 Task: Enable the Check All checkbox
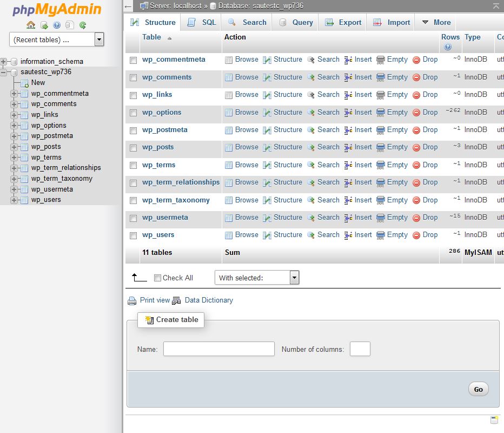pyautogui.click(x=157, y=278)
